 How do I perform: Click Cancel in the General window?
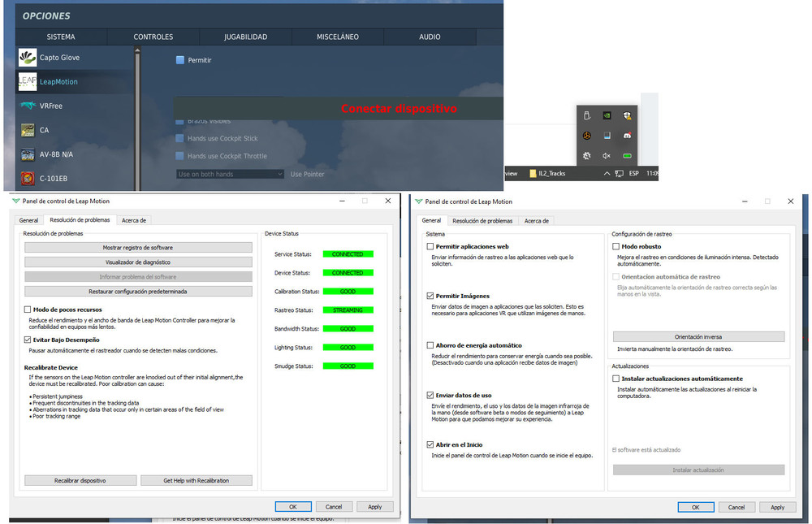click(x=736, y=508)
